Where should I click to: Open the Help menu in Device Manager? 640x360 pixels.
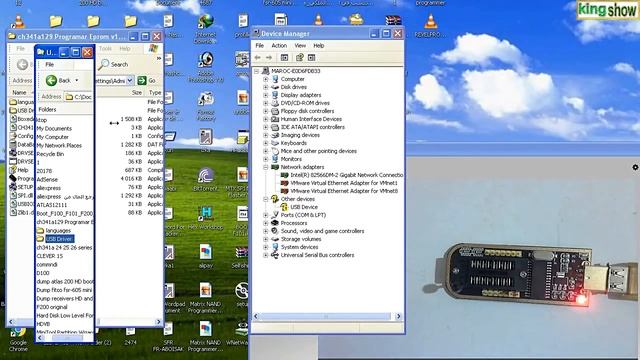319,46
